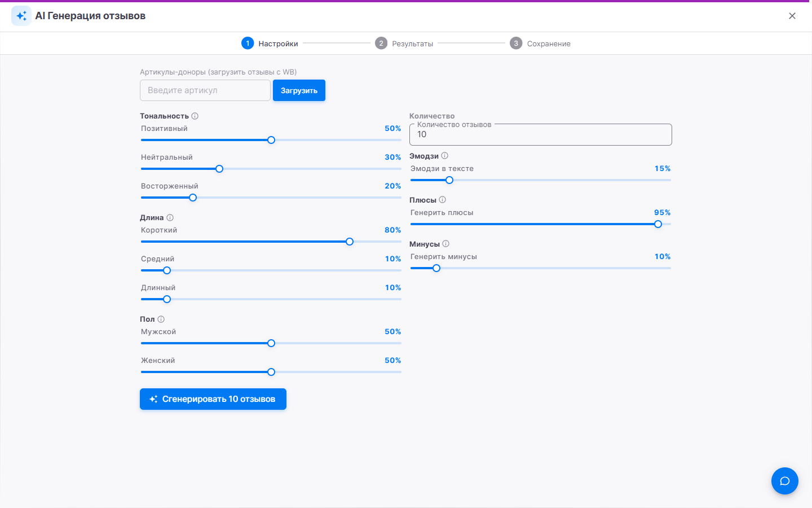Image resolution: width=812 pixels, height=508 pixels.
Task: Click the Количество отзывов field
Action: [x=541, y=134]
